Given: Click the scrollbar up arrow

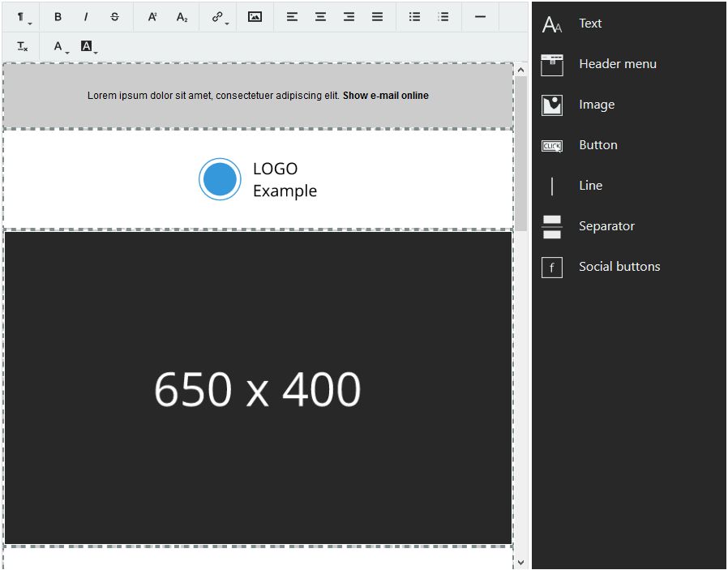Looking at the screenshot, I should tap(521, 71).
